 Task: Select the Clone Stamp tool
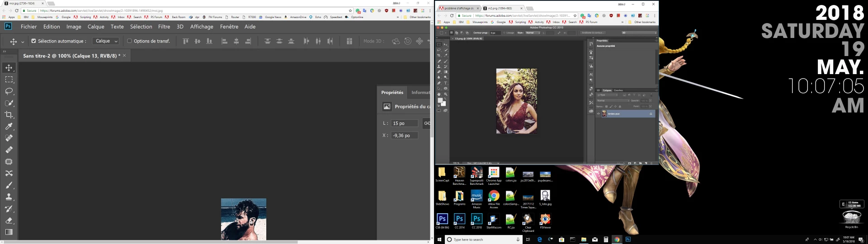(x=9, y=197)
